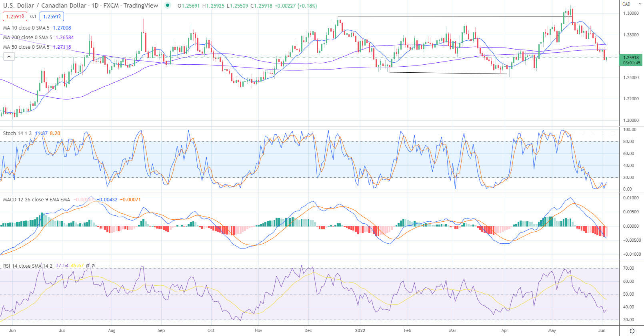Click the Dec label on time axis
Viewport: 644px width, 336px height.
point(308,330)
